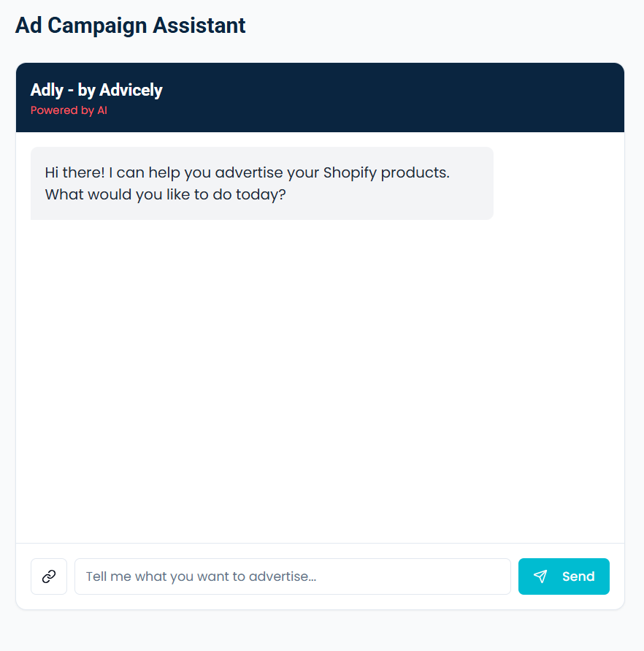The width and height of the screenshot is (644, 651).
Task: Click the word 'Adly' in the header
Action: pyautogui.click(x=47, y=91)
